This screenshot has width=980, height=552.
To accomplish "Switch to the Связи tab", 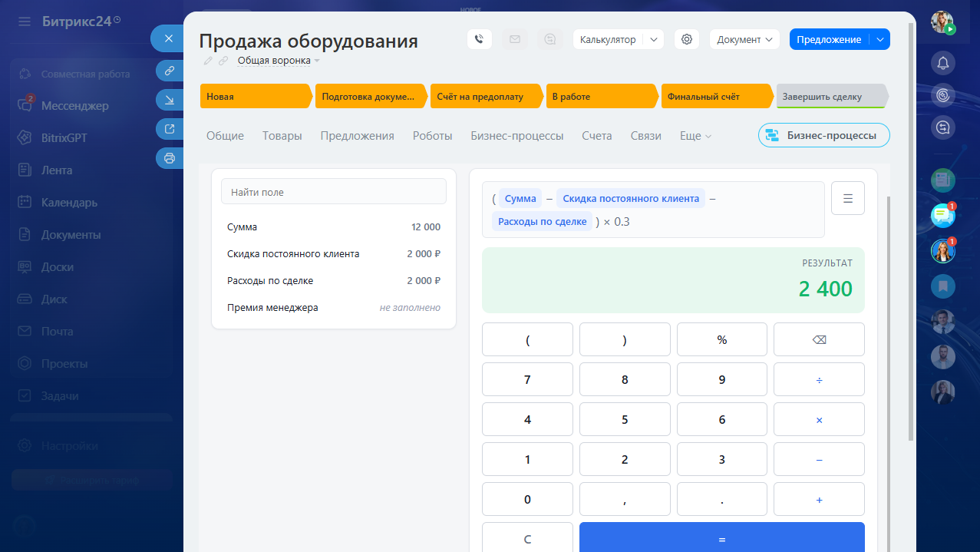I will 646,135.
